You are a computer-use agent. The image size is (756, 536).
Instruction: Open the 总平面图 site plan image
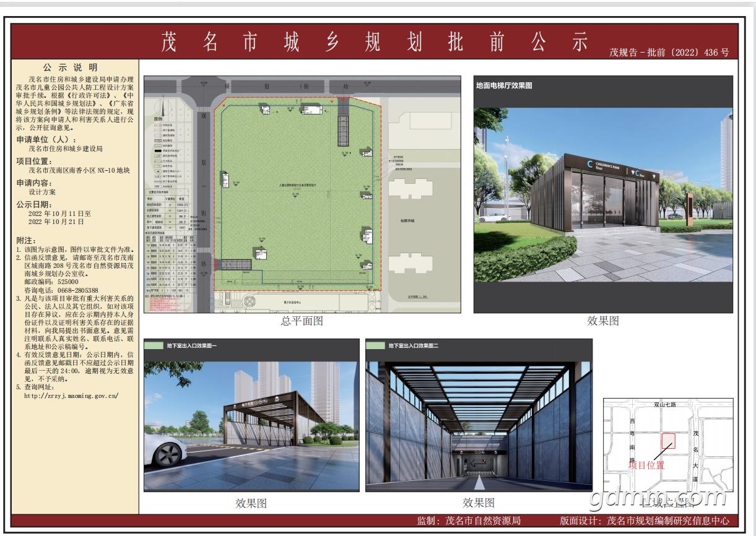tap(302, 194)
